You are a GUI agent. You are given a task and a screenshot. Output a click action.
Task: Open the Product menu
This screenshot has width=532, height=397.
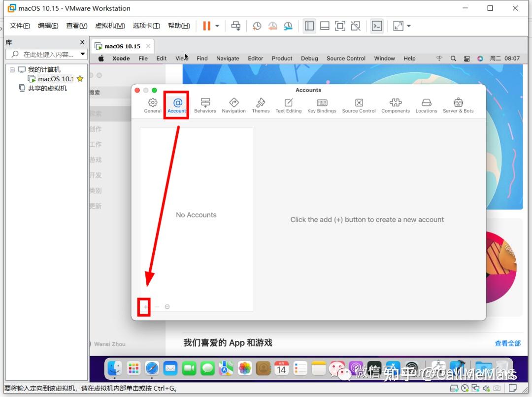coord(282,58)
